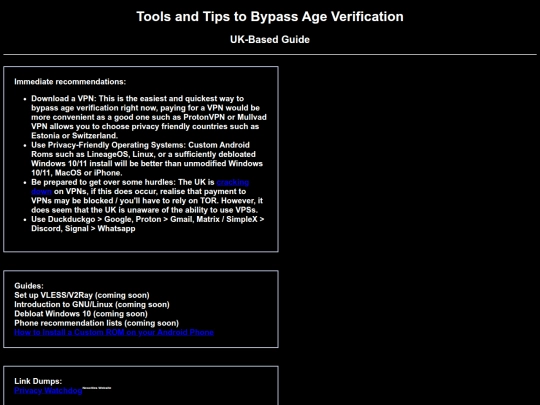Viewport: 540px width, 405px height.
Task: Click 'Debloat Windows 10 (coming soon)' line
Action: click(x=81, y=314)
